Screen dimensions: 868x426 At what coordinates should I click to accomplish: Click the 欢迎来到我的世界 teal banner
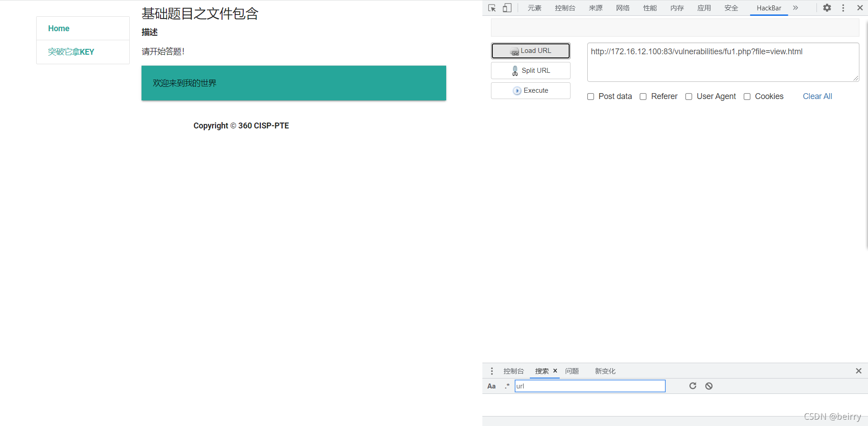click(294, 83)
